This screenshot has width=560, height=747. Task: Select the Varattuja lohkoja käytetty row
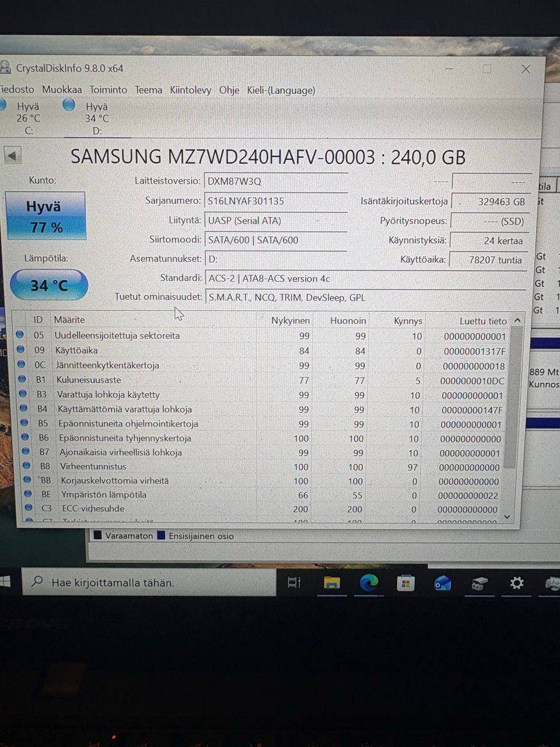[261, 395]
